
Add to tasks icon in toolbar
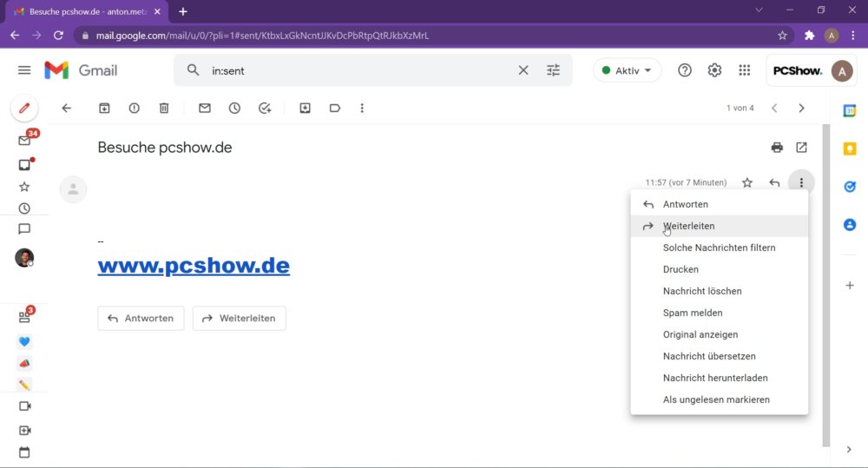tap(265, 108)
